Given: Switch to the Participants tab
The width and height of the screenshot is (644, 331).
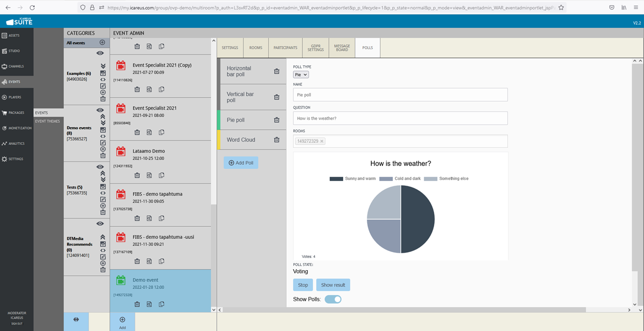Looking at the screenshot, I should tap(285, 48).
